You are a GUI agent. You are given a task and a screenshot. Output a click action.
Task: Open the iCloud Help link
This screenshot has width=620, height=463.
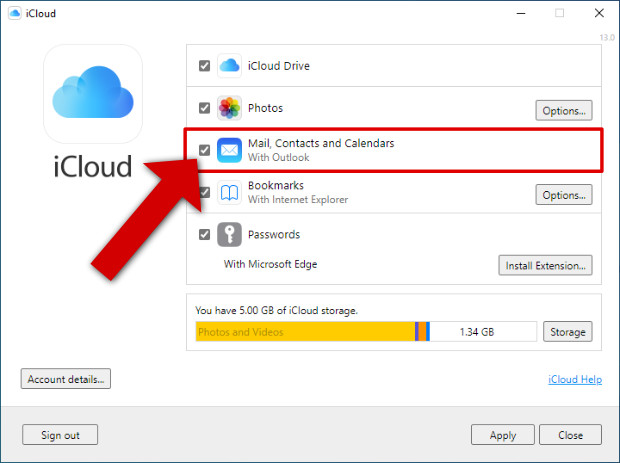click(575, 379)
